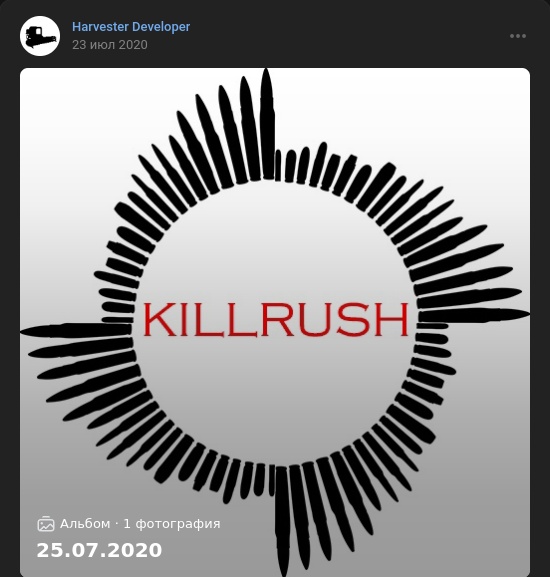Open the KILLRUSH album cover image

275,322
